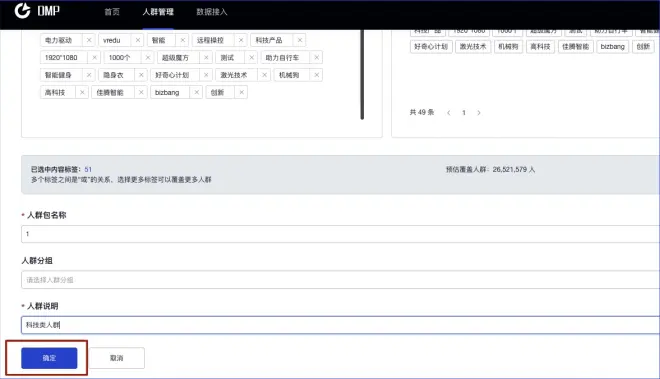Select the 好奇心计划 tag on right list

431,46
